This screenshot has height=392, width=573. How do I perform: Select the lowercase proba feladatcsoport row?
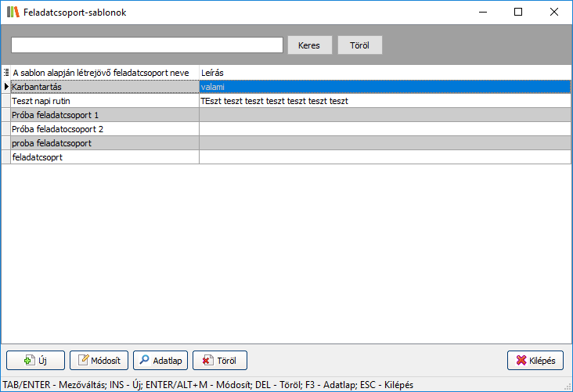[x=104, y=143]
